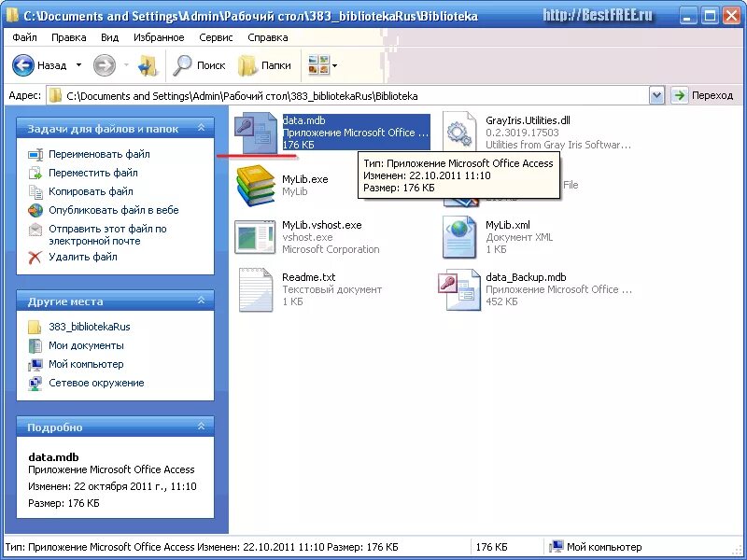
Task: Collapse the Другие места panel
Action: pyautogui.click(x=201, y=301)
